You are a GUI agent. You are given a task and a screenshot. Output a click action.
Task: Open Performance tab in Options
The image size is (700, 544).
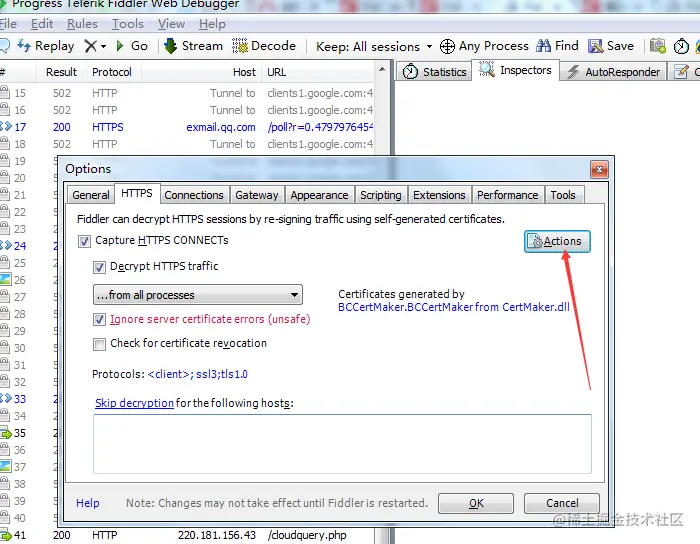[508, 195]
